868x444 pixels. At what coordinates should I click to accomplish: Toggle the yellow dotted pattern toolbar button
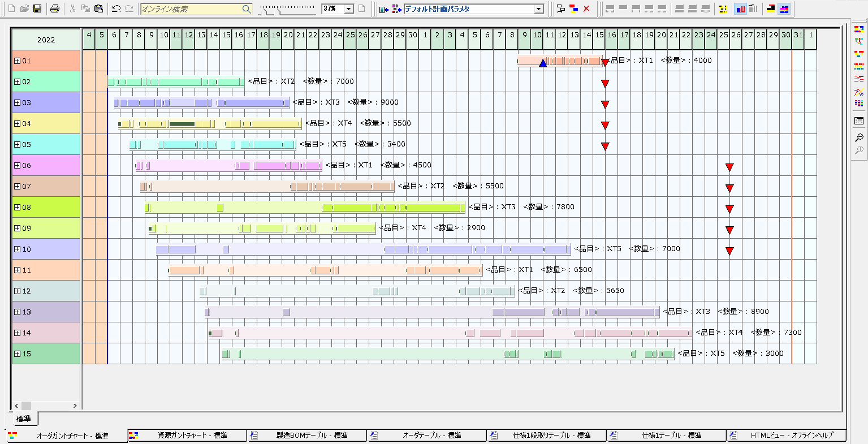[723, 8]
